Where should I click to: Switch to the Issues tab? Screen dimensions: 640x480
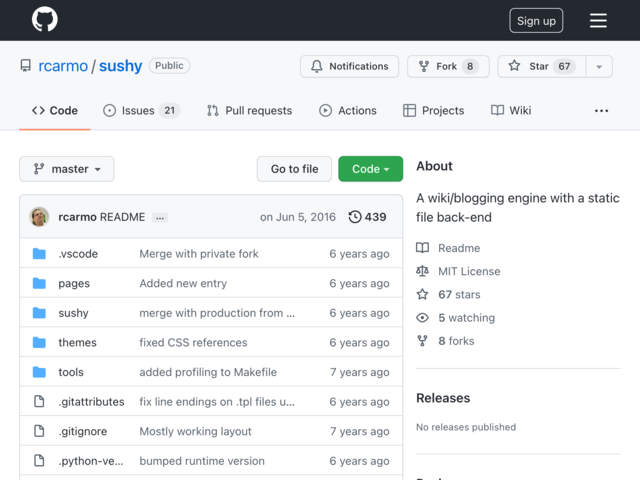coord(141,111)
